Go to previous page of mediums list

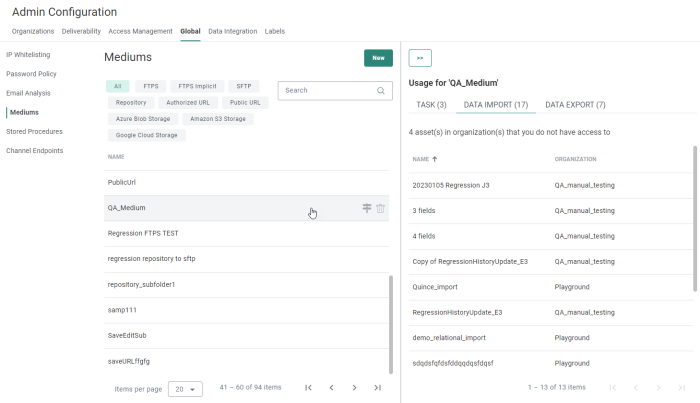[x=331, y=388]
